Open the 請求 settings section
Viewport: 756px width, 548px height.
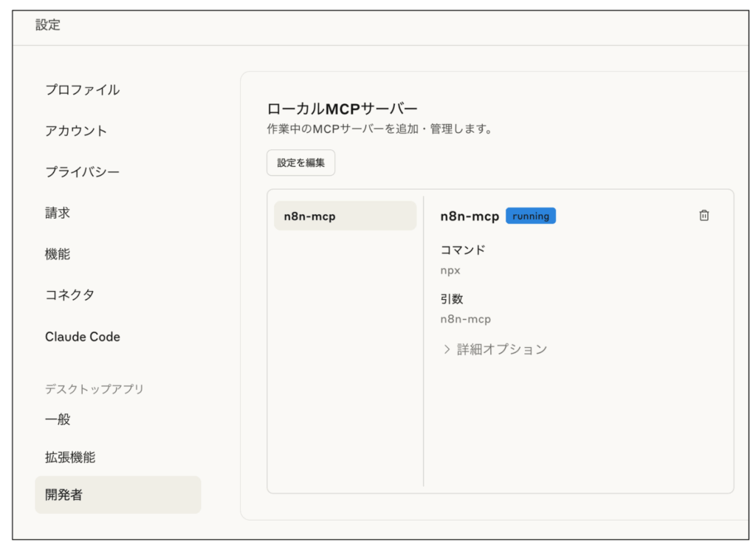[58, 213]
